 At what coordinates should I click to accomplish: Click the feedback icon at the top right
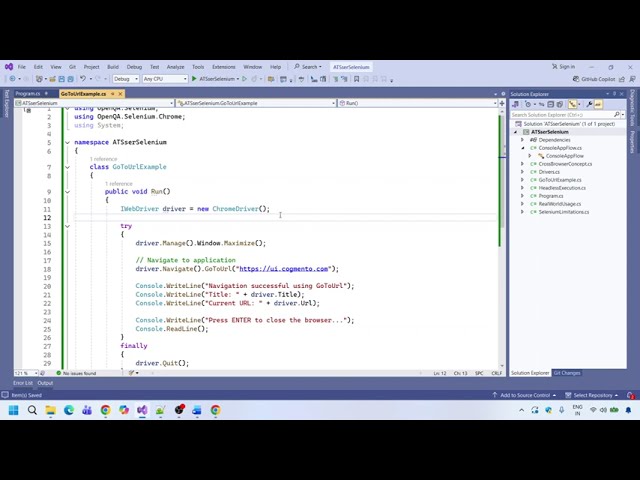[x=632, y=79]
